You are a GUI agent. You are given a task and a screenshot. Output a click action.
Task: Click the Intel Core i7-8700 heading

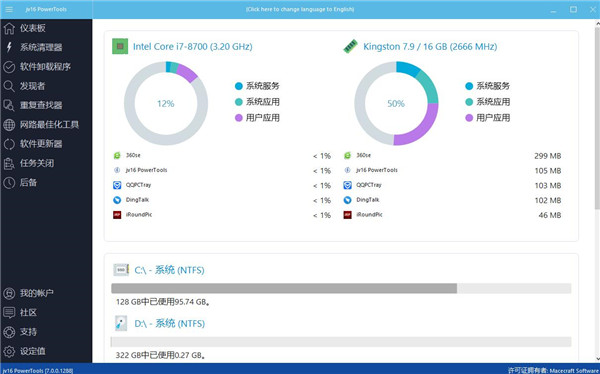pyautogui.click(x=192, y=47)
